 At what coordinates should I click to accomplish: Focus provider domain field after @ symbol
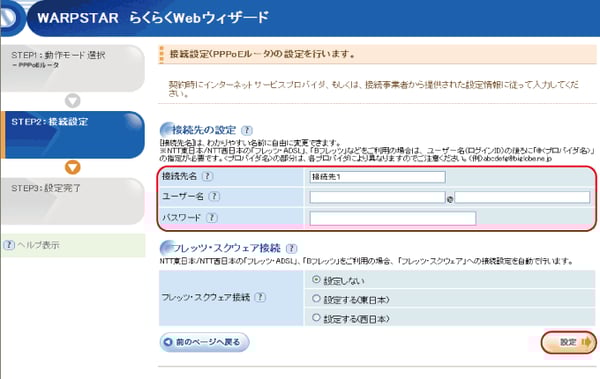522,197
